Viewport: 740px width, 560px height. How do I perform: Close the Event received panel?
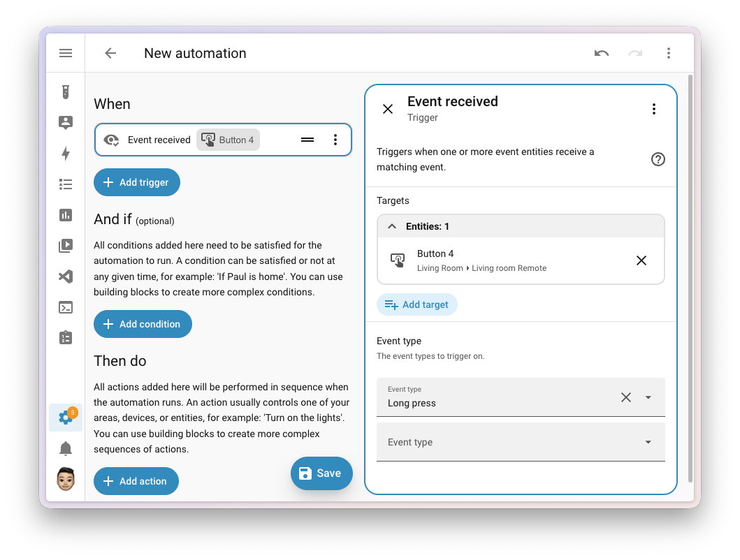click(x=387, y=109)
